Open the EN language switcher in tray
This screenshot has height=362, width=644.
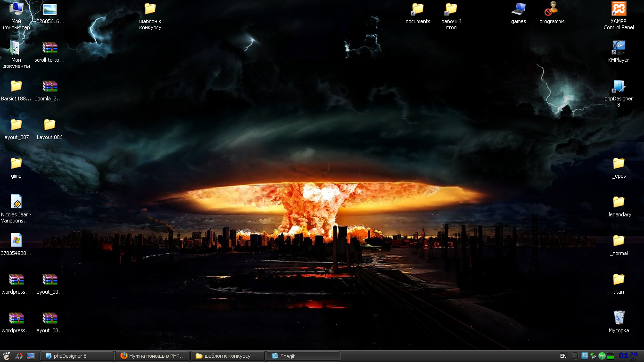pyautogui.click(x=563, y=356)
